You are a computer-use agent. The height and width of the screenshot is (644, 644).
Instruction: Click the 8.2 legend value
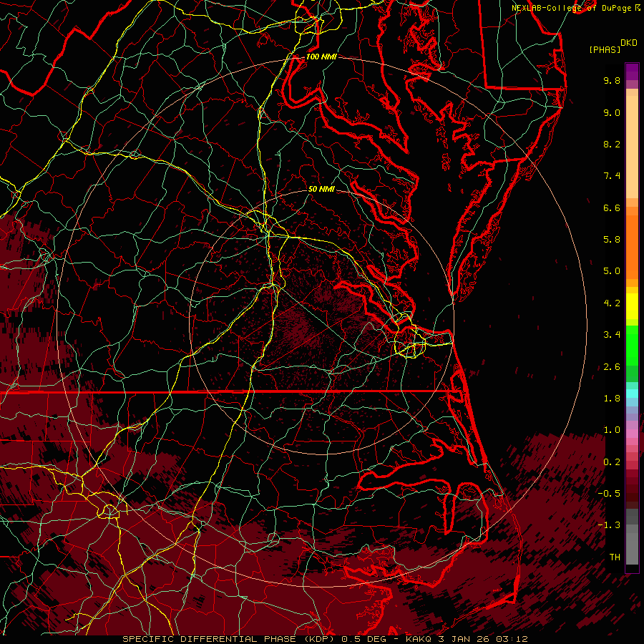612,144
